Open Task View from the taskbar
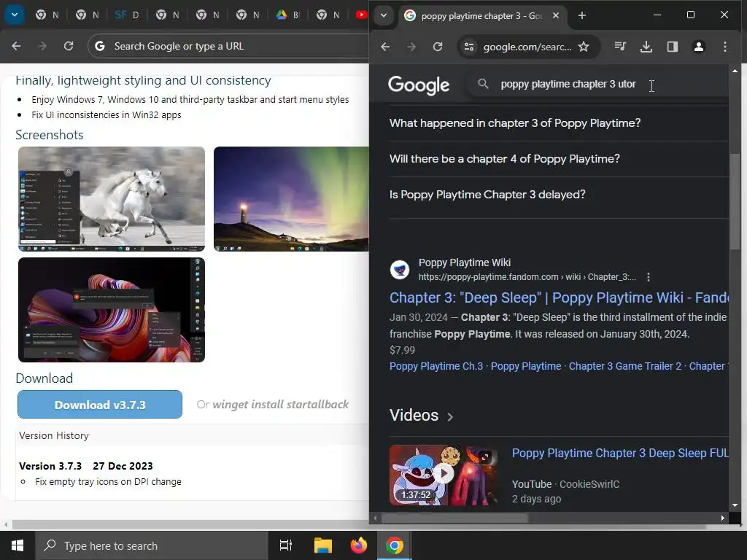The height and width of the screenshot is (560, 747). click(285, 545)
